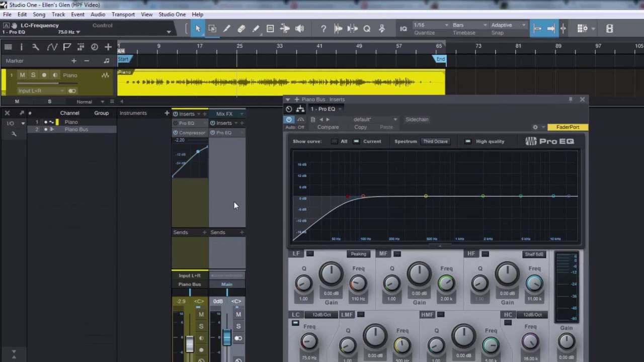The width and height of the screenshot is (644, 362).
Task: Toggle Show curve Current option
Action: (357, 141)
